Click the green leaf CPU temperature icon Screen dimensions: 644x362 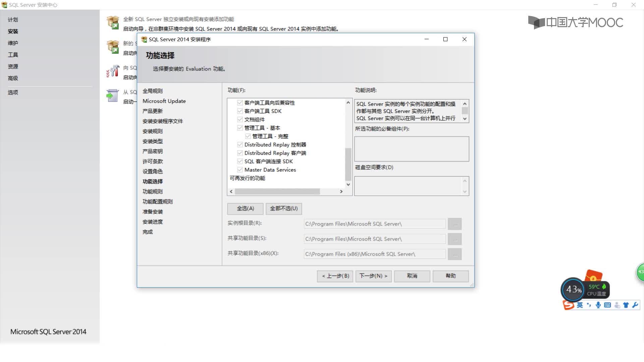pos(604,287)
